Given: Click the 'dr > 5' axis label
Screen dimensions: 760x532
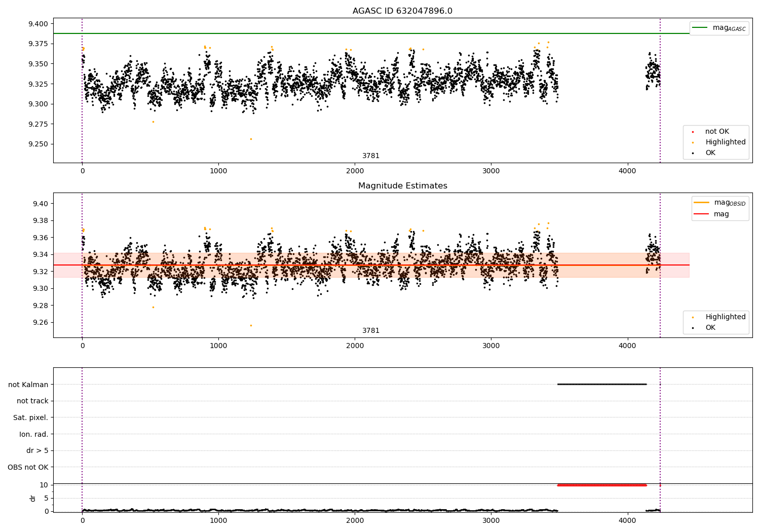Looking at the screenshot, I should [37, 450].
